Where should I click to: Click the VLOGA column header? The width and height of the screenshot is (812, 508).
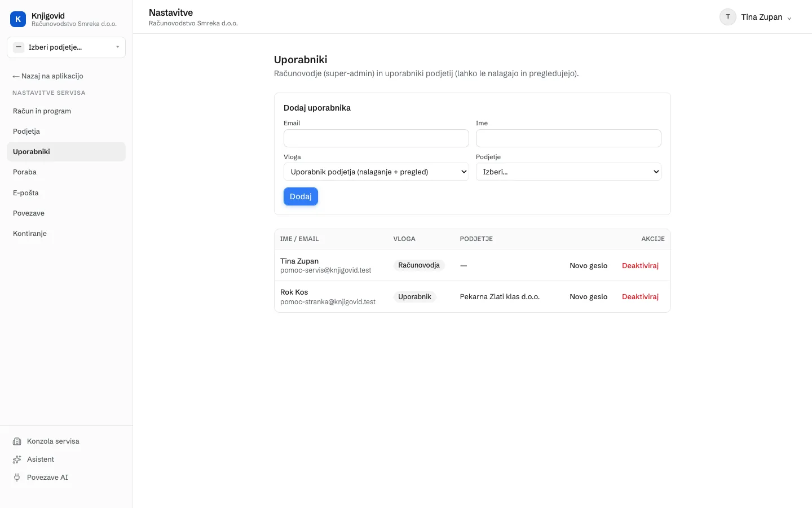click(404, 239)
